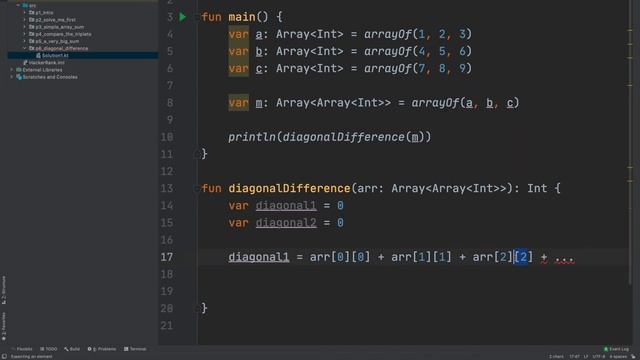
Task: Run main with the green gutter arrow
Action: [x=183, y=17]
